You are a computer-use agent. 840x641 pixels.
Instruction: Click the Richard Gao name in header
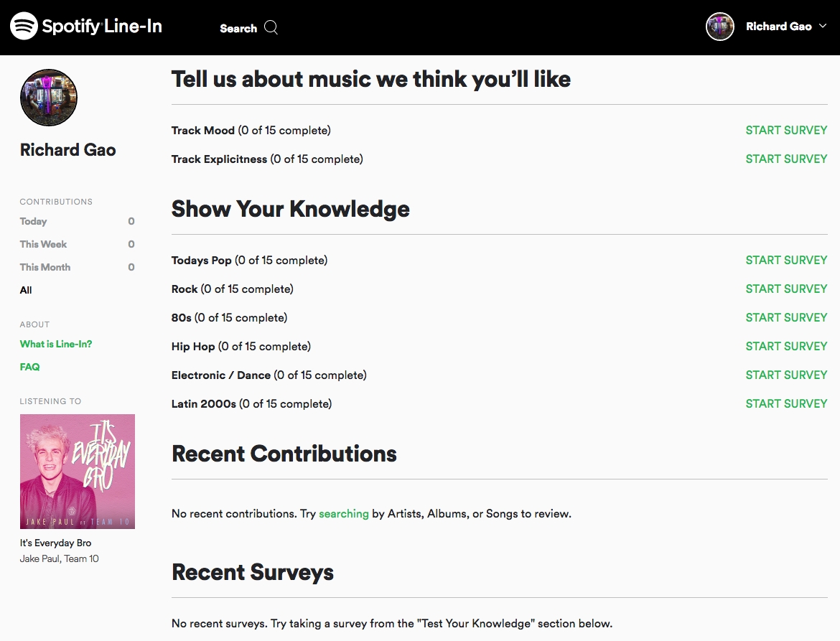pyautogui.click(x=778, y=27)
